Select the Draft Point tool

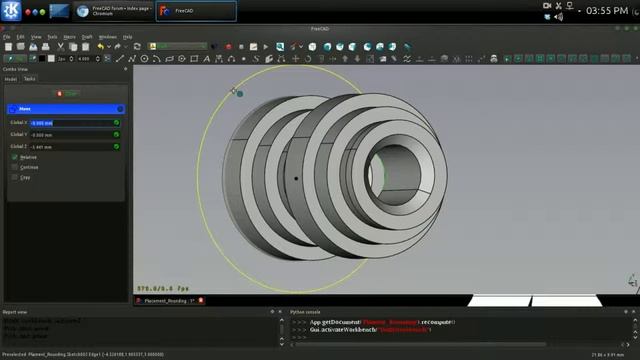pyautogui.click(x=244, y=59)
